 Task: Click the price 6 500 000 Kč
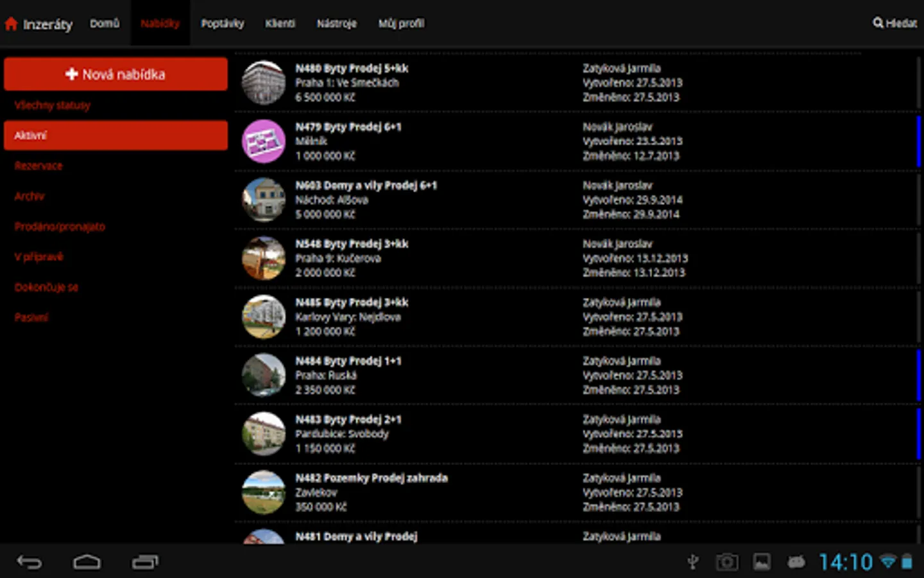tap(325, 98)
